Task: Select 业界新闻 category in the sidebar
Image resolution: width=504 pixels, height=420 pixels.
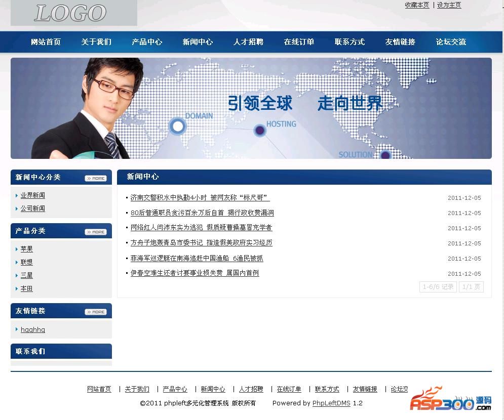Action: 33,195
